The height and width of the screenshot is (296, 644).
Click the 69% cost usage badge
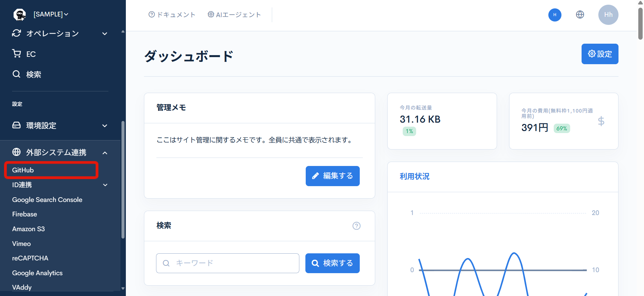(562, 128)
